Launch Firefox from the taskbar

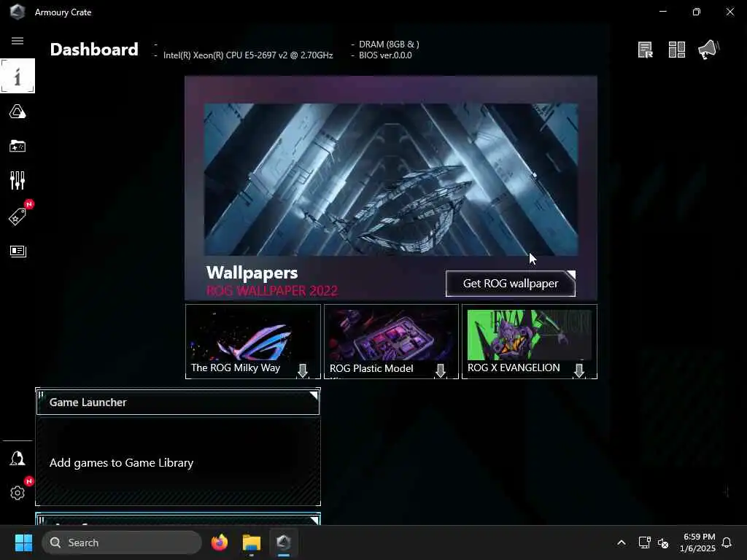click(220, 542)
